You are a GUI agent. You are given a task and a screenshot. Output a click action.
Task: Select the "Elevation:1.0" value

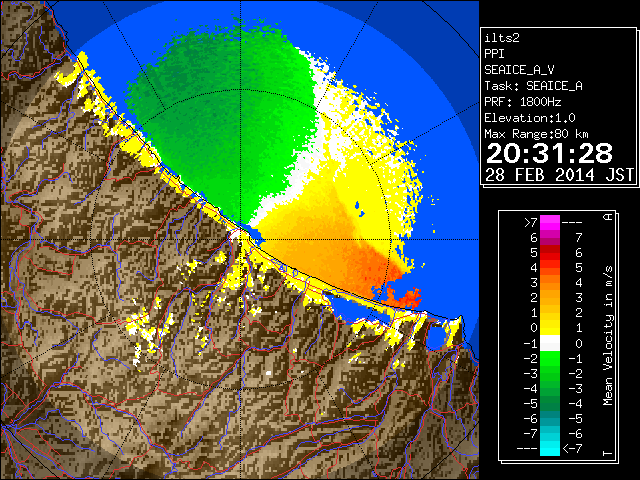coord(529,118)
